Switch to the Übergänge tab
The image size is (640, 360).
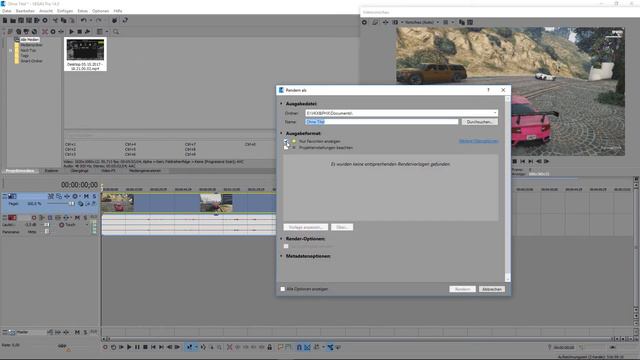(x=80, y=171)
